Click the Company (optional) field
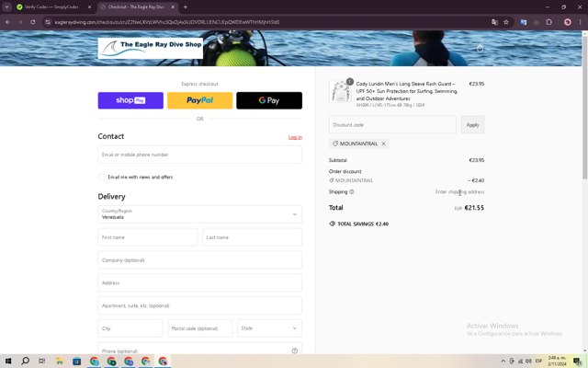The width and height of the screenshot is (588, 368). point(200,259)
